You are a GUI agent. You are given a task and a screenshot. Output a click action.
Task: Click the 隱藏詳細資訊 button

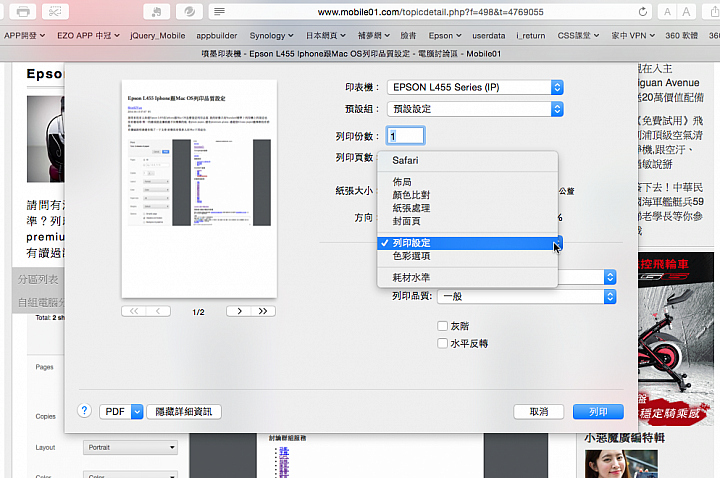click(184, 411)
